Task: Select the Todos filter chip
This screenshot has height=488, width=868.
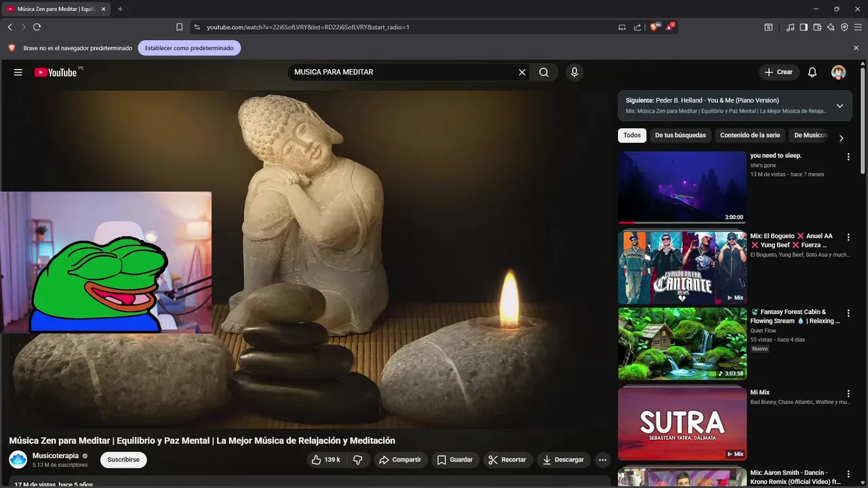Action: (x=632, y=136)
